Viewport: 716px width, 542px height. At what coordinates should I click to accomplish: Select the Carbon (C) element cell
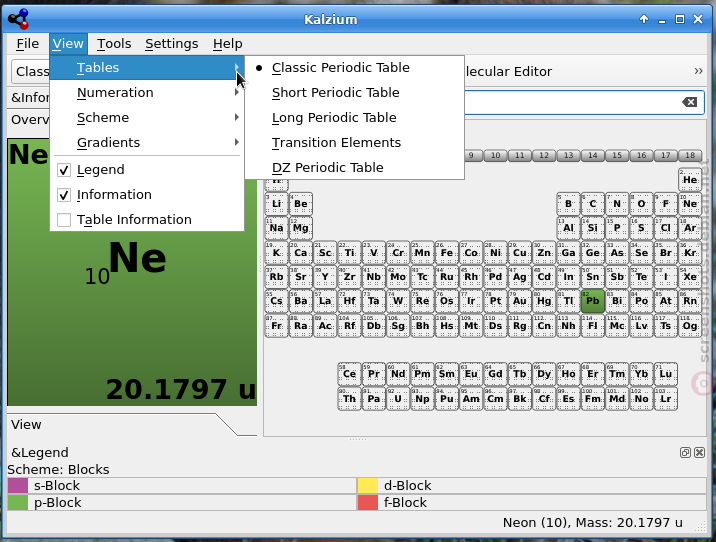pyautogui.click(x=593, y=204)
